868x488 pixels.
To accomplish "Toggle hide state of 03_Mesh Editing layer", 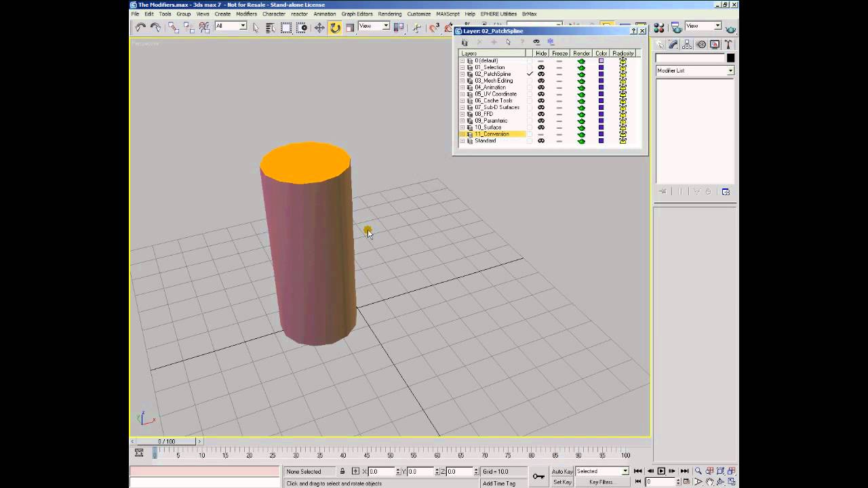I will pyautogui.click(x=541, y=81).
